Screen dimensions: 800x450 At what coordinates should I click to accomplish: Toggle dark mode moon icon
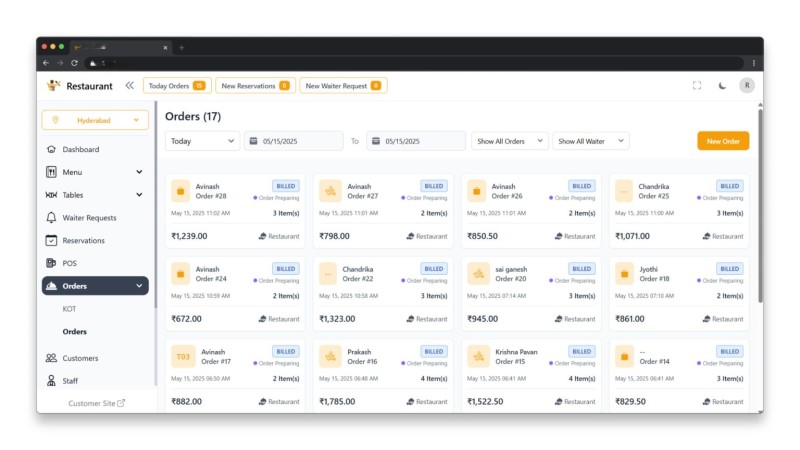[x=722, y=85]
